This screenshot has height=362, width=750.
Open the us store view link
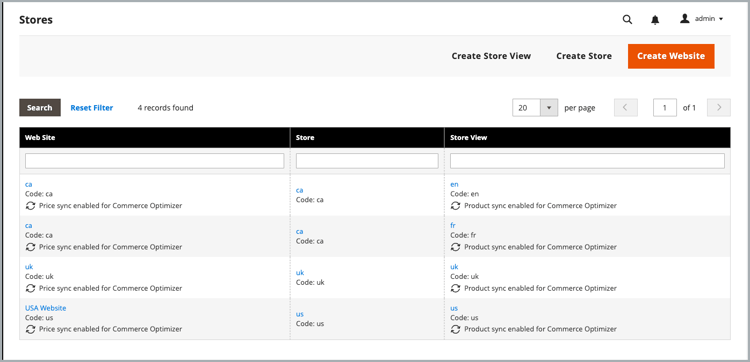point(454,308)
